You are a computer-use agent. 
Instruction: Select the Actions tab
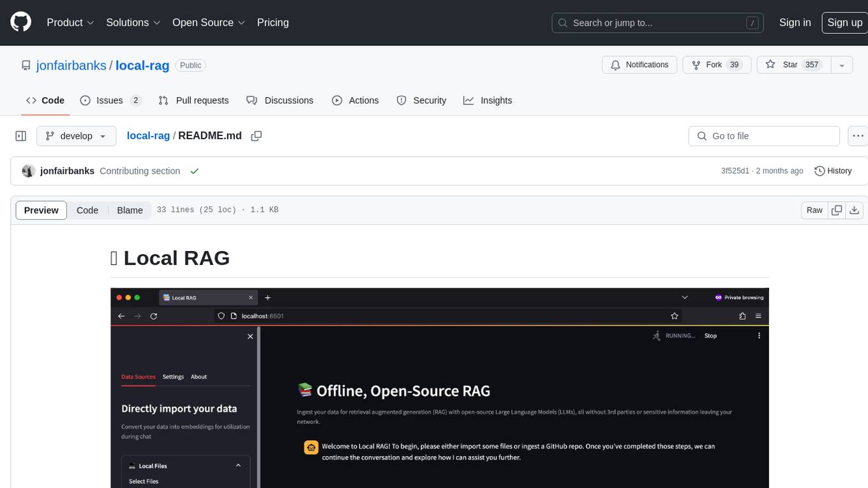pos(355,100)
